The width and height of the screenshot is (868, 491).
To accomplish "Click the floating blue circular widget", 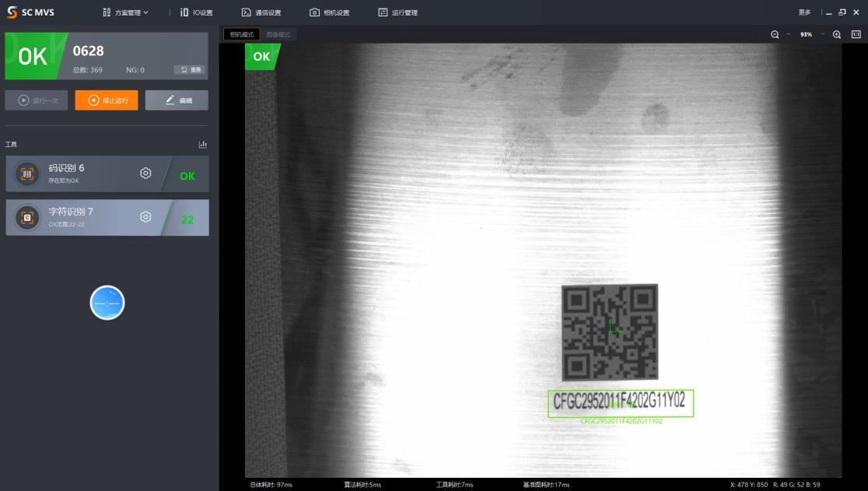I will click(107, 303).
